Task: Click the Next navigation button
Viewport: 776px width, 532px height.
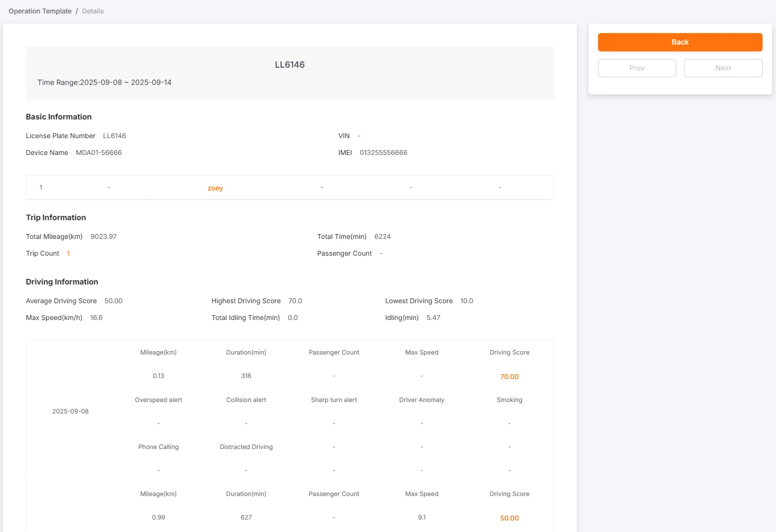Action: point(722,68)
